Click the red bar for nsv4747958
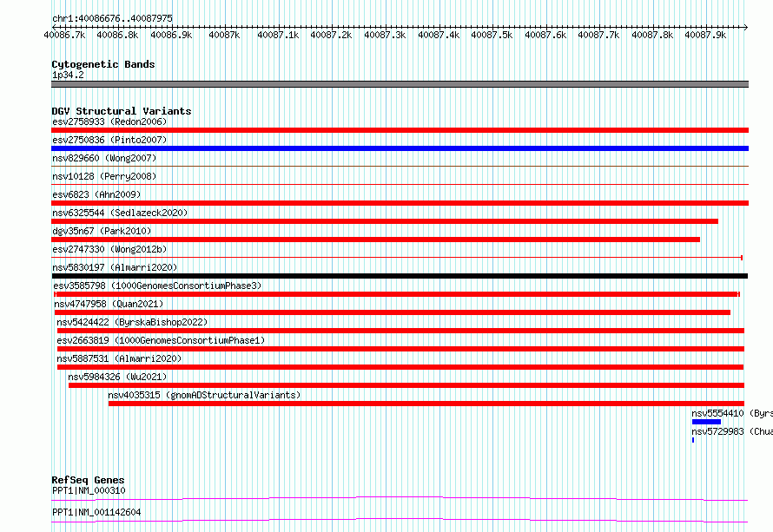 (x=393, y=312)
